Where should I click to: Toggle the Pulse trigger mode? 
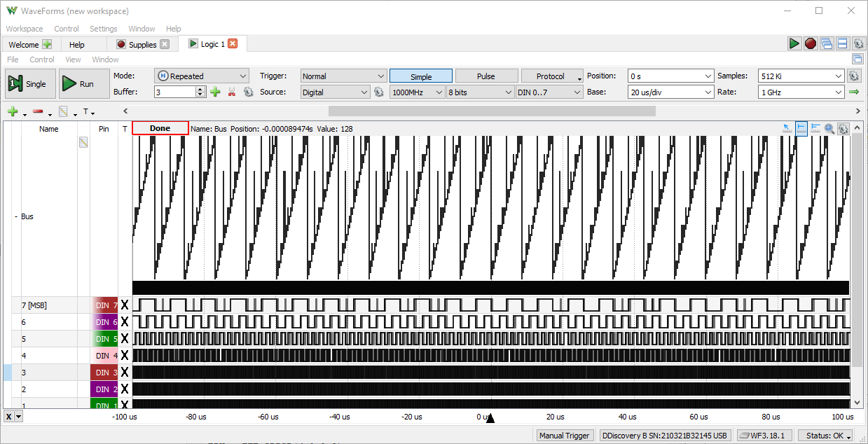click(486, 76)
